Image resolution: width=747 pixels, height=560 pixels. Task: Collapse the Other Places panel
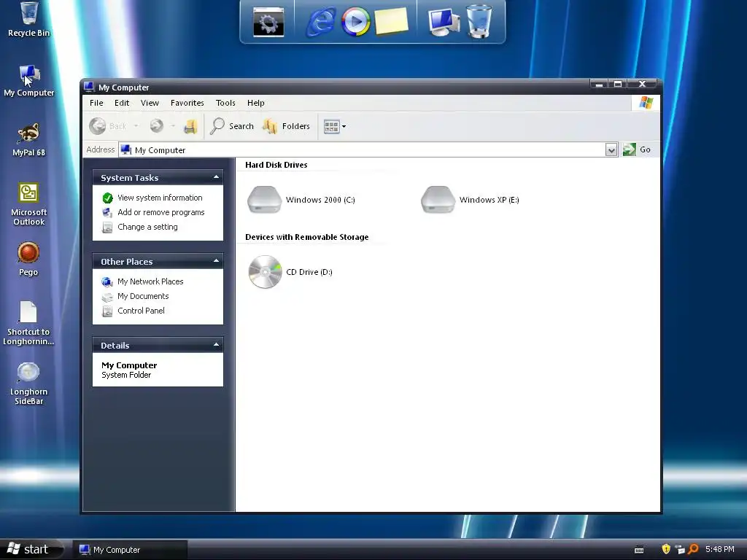[216, 261]
